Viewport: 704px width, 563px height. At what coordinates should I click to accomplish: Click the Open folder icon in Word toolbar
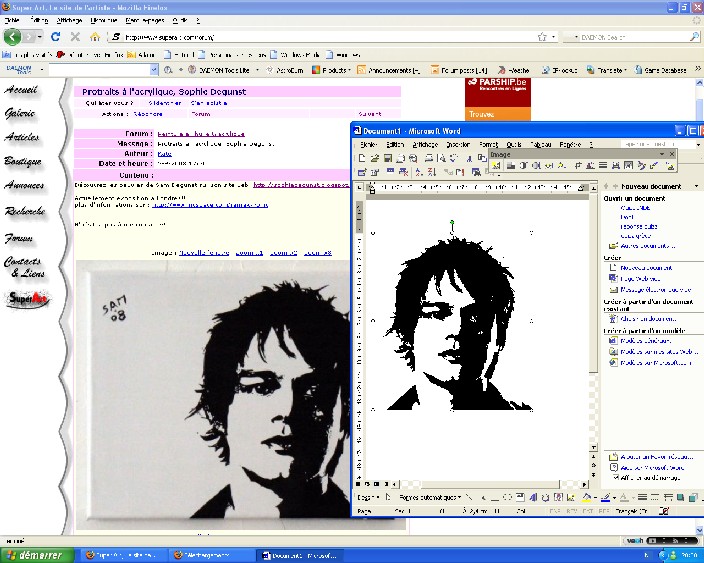tap(375, 158)
